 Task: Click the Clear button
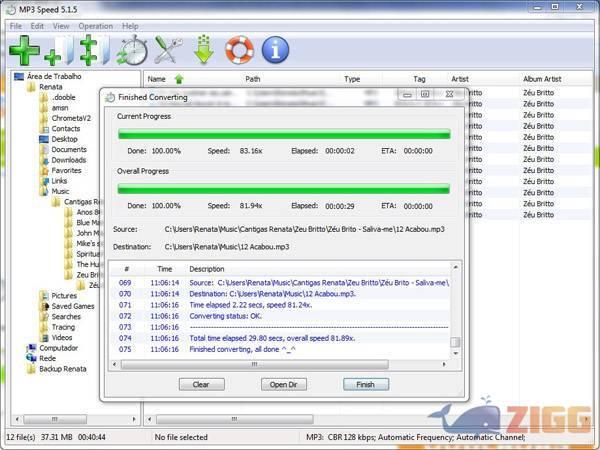pyautogui.click(x=201, y=385)
